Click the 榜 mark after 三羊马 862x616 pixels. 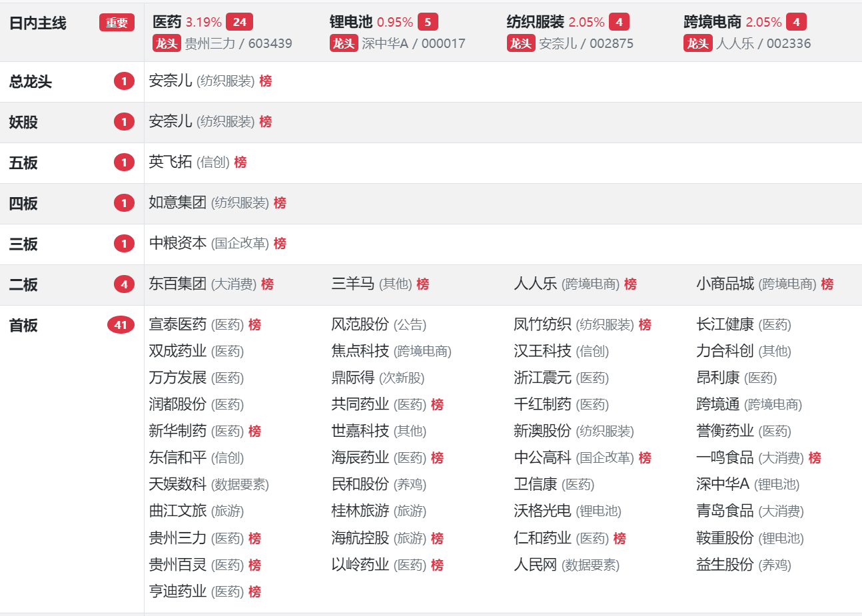[422, 284]
